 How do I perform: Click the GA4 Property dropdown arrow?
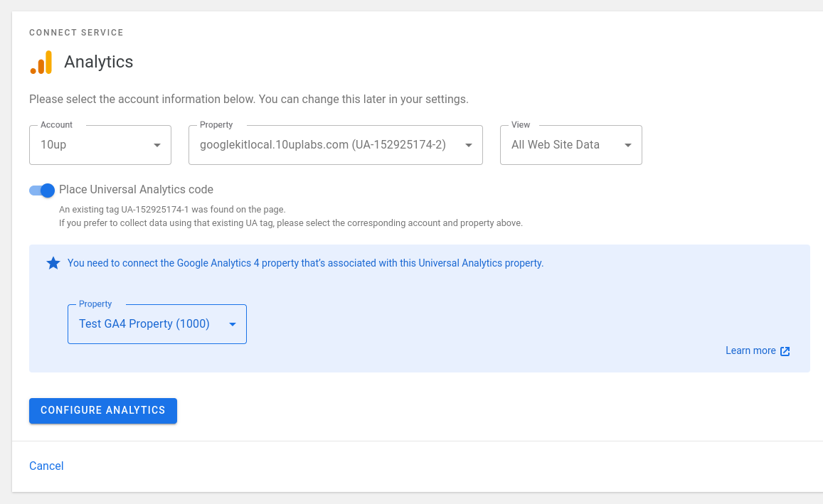coord(232,324)
